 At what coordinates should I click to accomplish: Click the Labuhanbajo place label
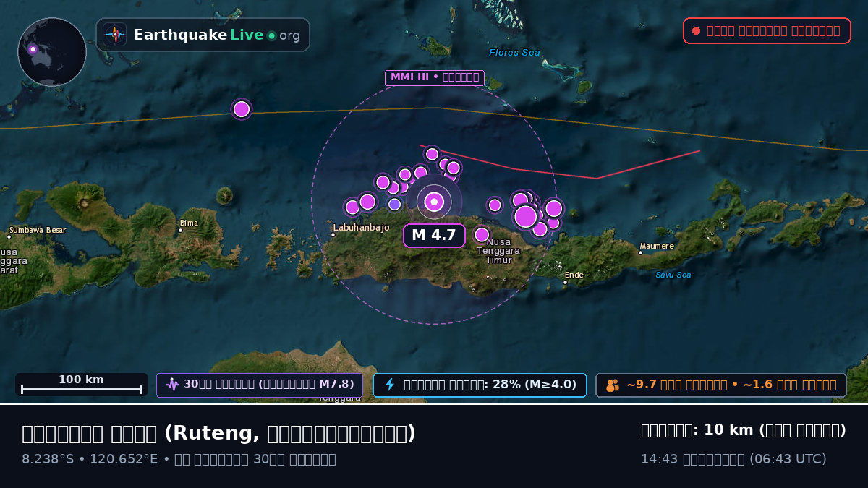coord(361,228)
